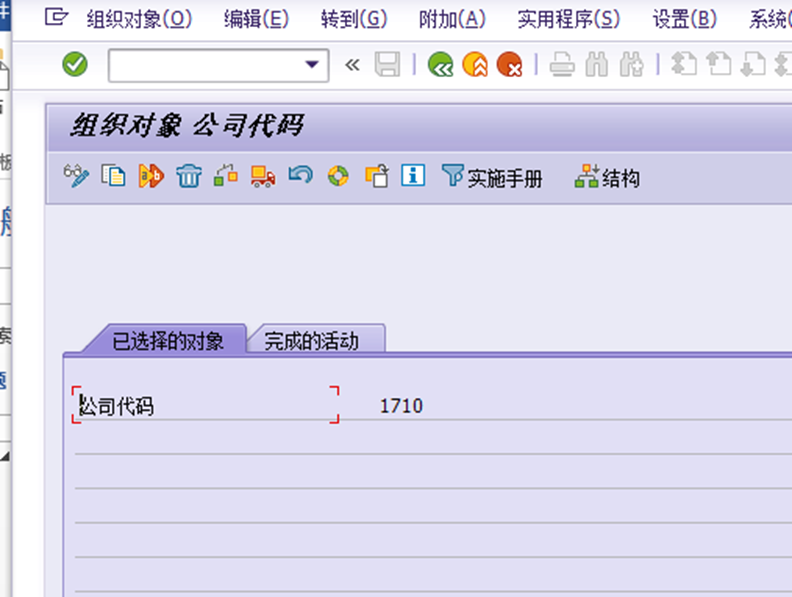The width and height of the screenshot is (792, 597).
Task: Click the Find Next binoculars icon
Action: click(631, 65)
